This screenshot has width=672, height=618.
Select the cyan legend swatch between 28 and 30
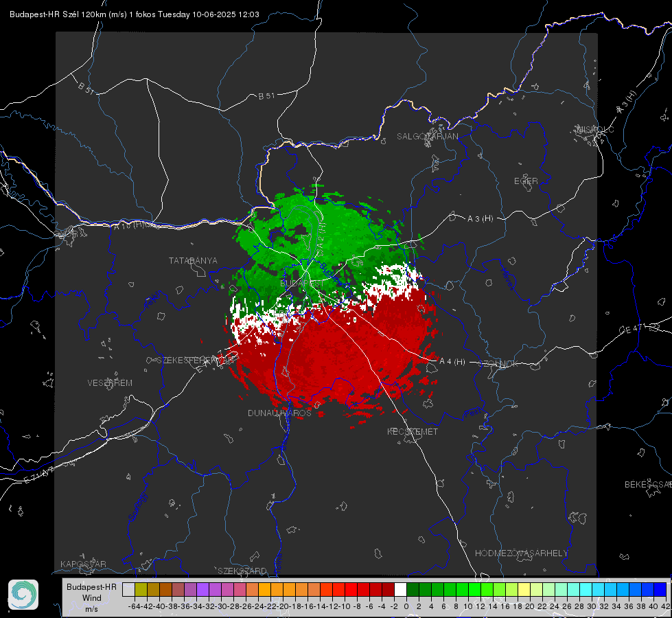point(586,589)
